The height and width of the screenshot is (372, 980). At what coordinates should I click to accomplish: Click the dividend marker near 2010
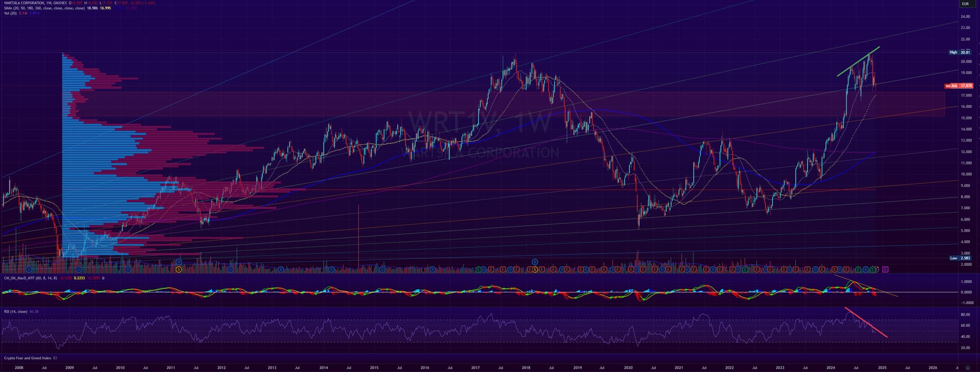tap(128, 269)
